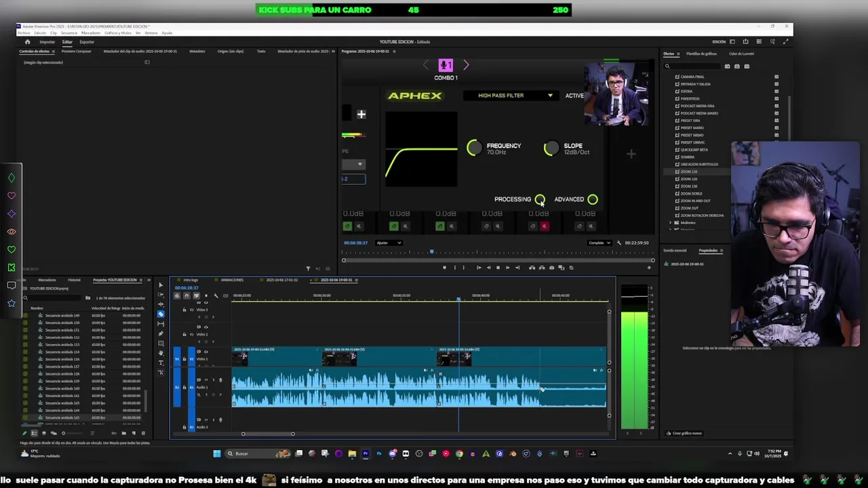This screenshot has height=488, width=868.
Task: Switch to the Color de Lumetri tab
Action: (x=741, y=54)
